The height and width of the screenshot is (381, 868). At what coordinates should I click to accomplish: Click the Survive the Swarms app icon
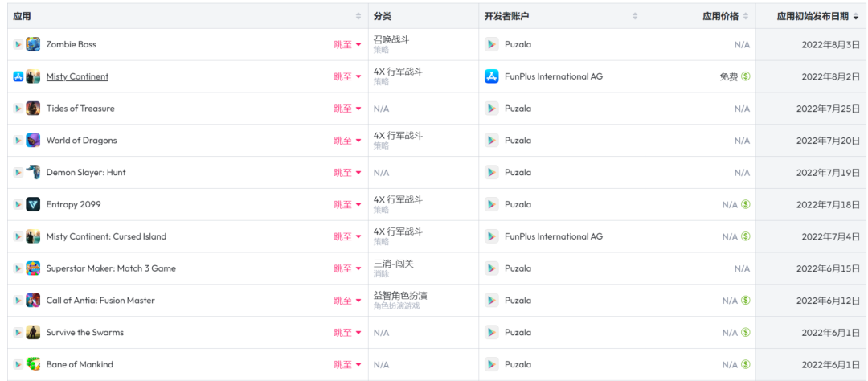[33, 332]
